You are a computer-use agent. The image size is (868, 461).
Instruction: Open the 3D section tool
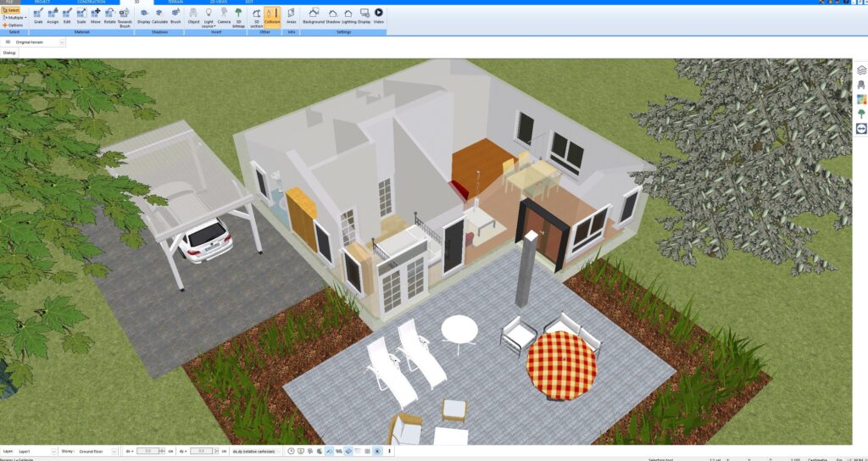click(x=256, y=15)
